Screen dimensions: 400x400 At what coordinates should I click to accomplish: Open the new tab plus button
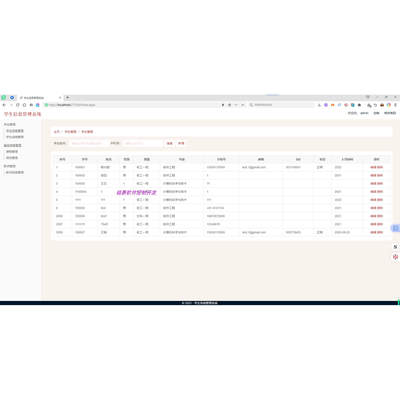(67, 97)
